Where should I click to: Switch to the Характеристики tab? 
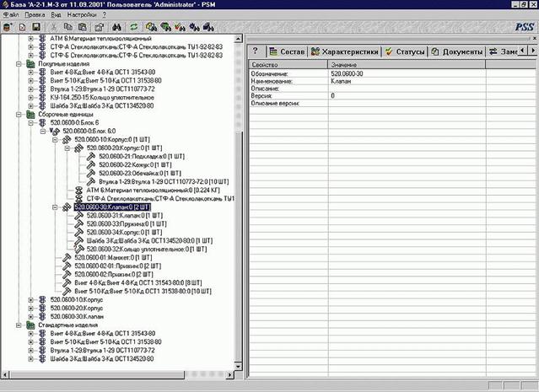click(x=345, y=51)
